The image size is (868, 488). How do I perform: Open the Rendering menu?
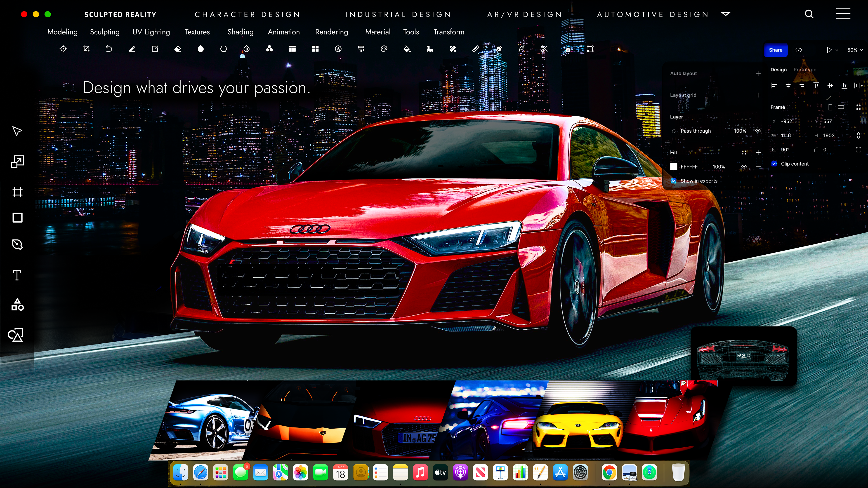click(331, 32)
